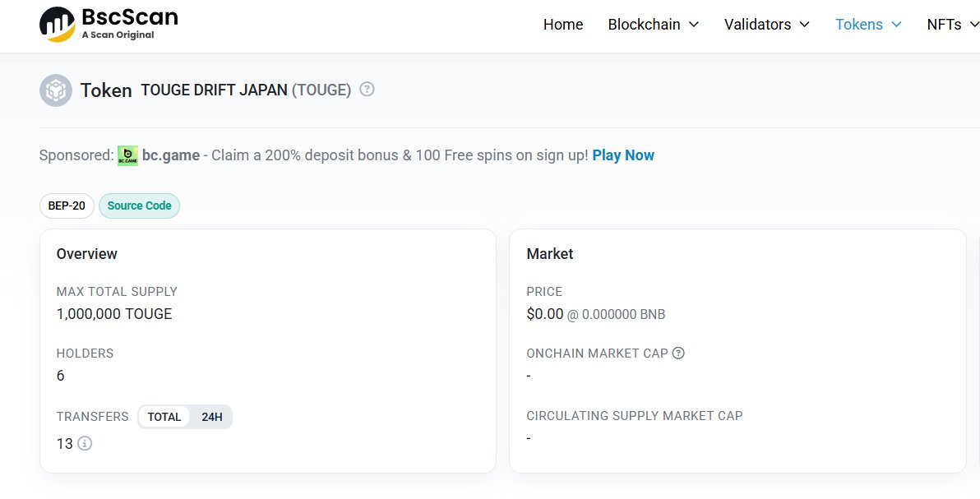Click the Overview card heading
This screenshot has width=980, height=499.
[x=87, y=254]
